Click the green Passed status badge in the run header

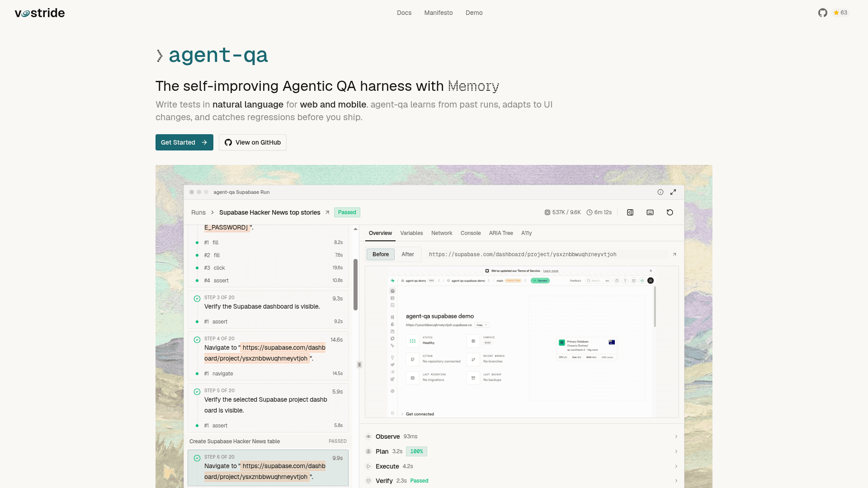pyautogui.click(x=347, y=212)
